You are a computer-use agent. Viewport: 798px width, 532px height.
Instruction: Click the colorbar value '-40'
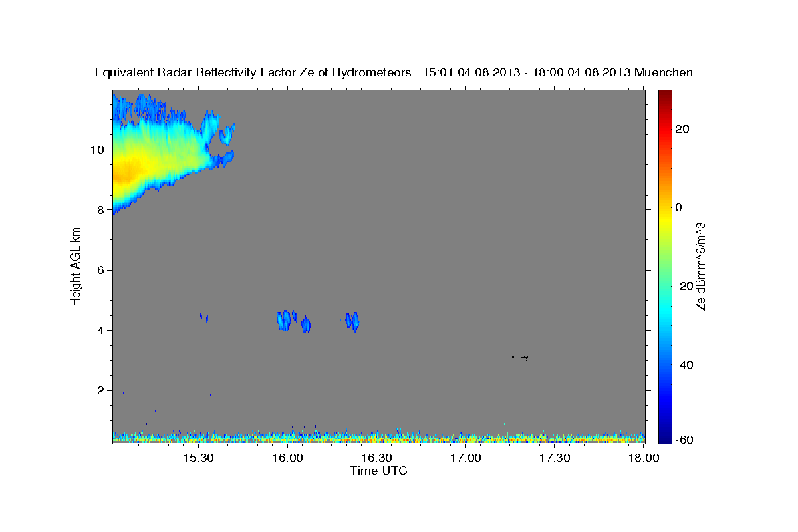tap(686, 365)
